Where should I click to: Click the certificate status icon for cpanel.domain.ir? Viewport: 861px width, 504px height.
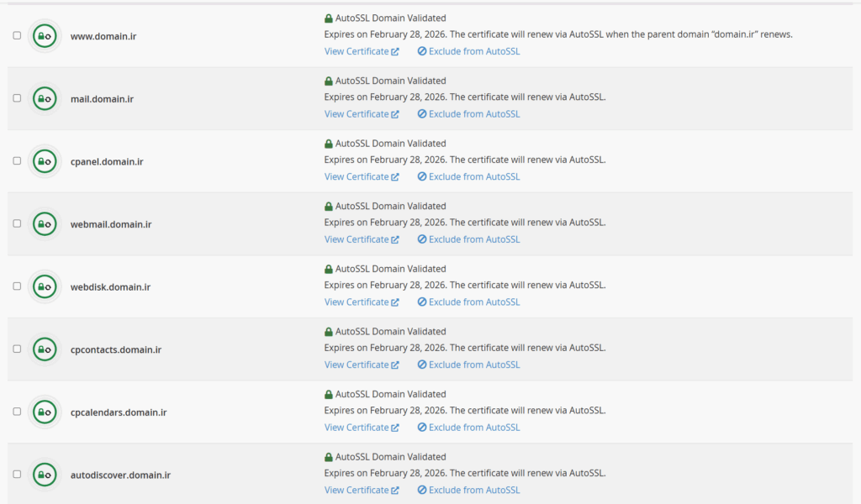(x=45, y=160)
